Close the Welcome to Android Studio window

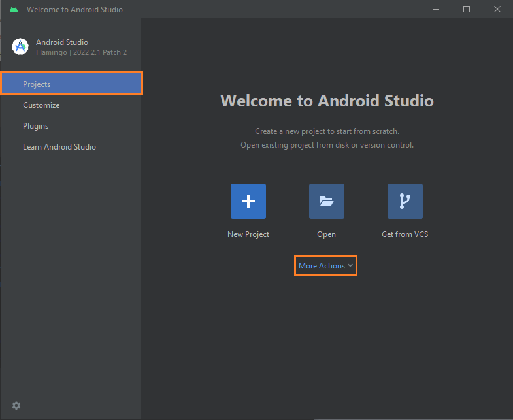point(497,10)
